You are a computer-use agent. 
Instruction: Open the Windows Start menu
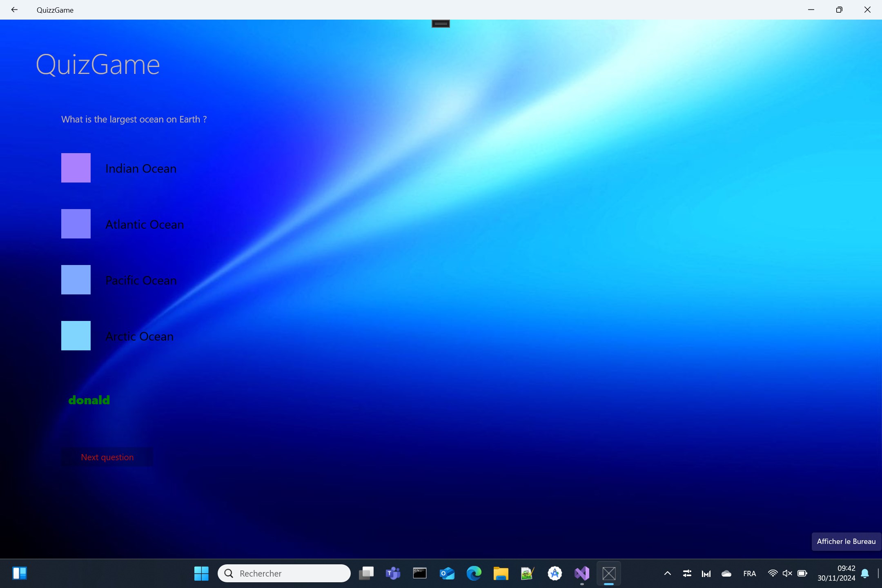click(x=201, y=573)
